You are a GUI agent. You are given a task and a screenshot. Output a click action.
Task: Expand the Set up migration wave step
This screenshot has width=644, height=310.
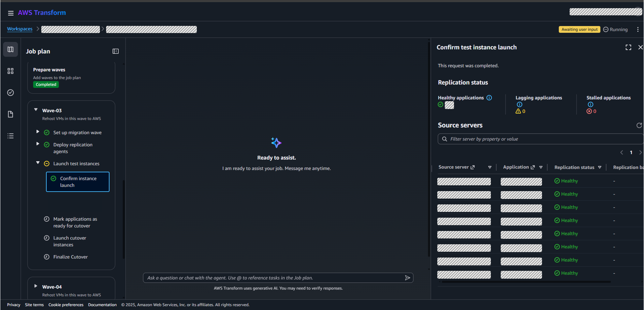click(38, 131)
